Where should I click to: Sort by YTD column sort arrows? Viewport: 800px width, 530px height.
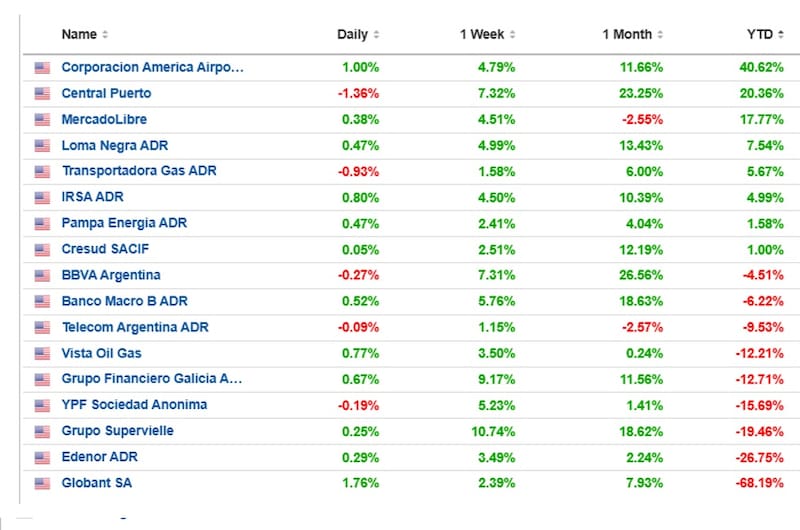click(x=780, y=35)
